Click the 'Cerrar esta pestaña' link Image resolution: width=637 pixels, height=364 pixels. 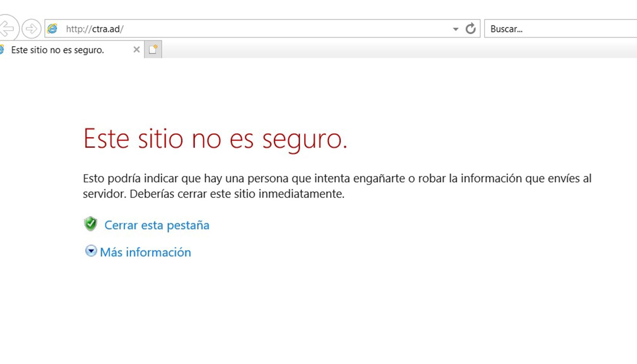(157, 225)
